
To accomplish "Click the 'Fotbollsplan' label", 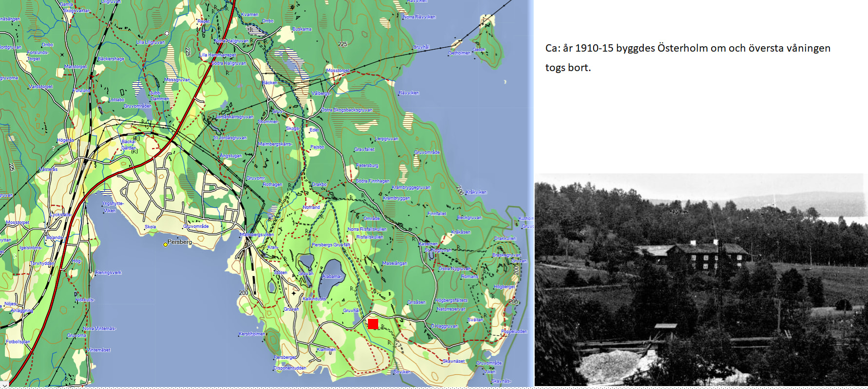I will tap(18, 342).
